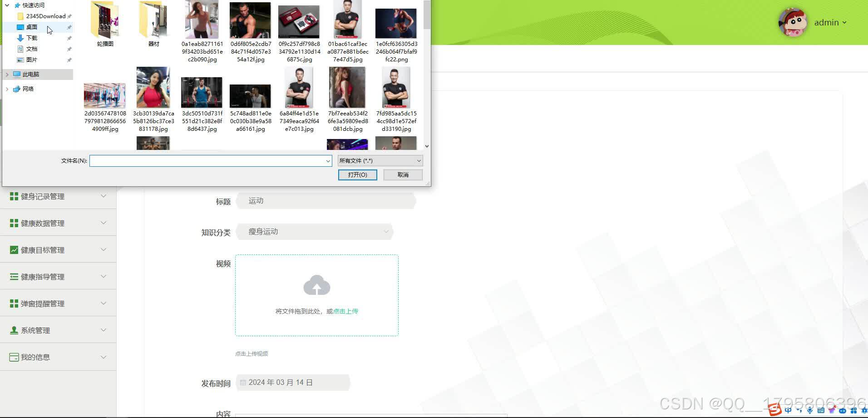Click the 文件名 input field
The image size is (868, 418).
[211, 161]
